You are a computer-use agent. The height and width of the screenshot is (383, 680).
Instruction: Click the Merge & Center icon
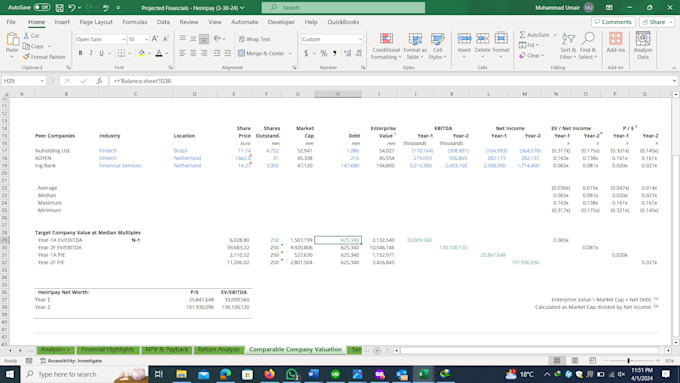242,53
